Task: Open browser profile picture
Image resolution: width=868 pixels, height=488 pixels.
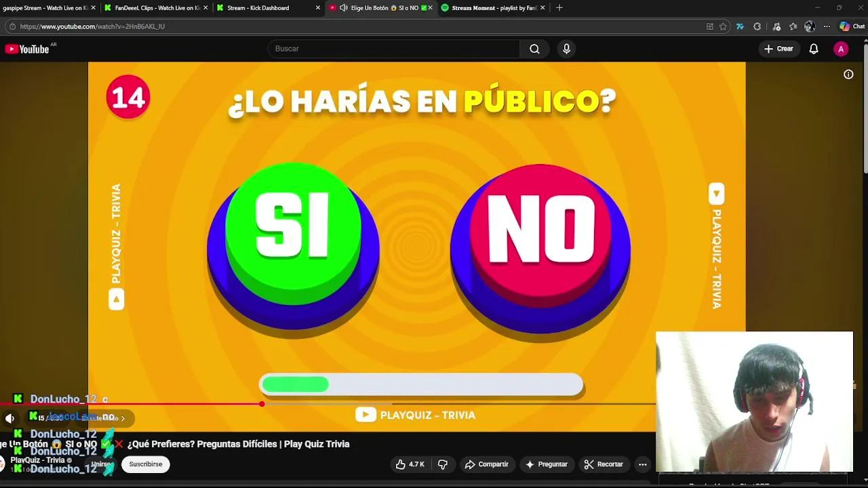Action: (809, 26)
